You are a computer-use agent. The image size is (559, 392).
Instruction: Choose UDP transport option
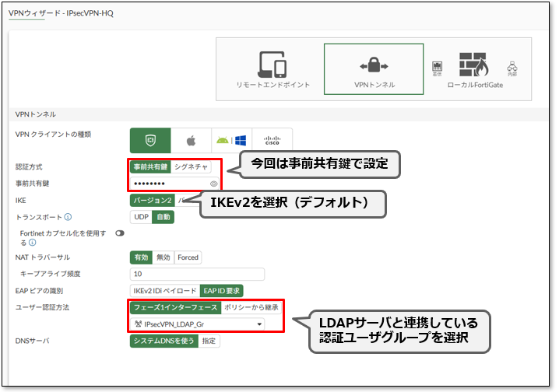point(140,217)
